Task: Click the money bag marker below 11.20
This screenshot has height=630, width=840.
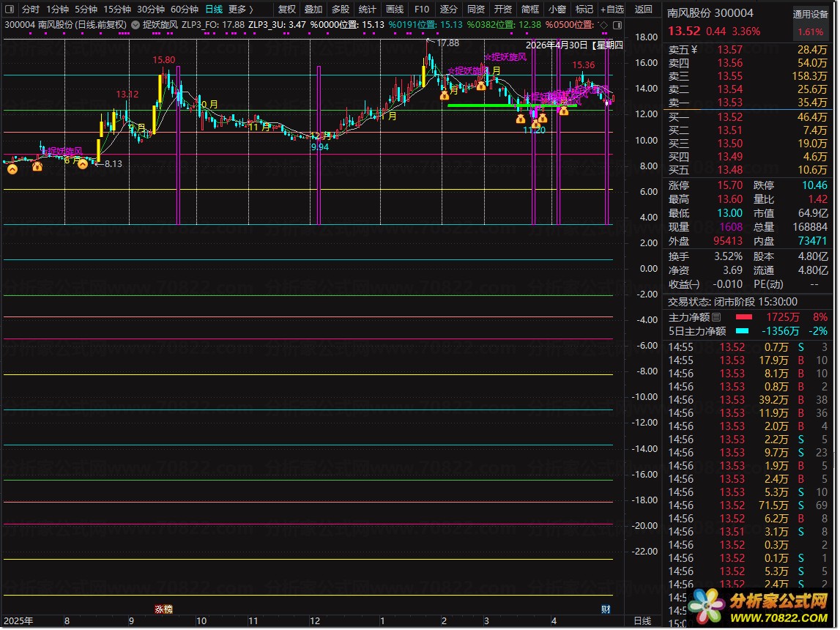Action: (535, 124)
